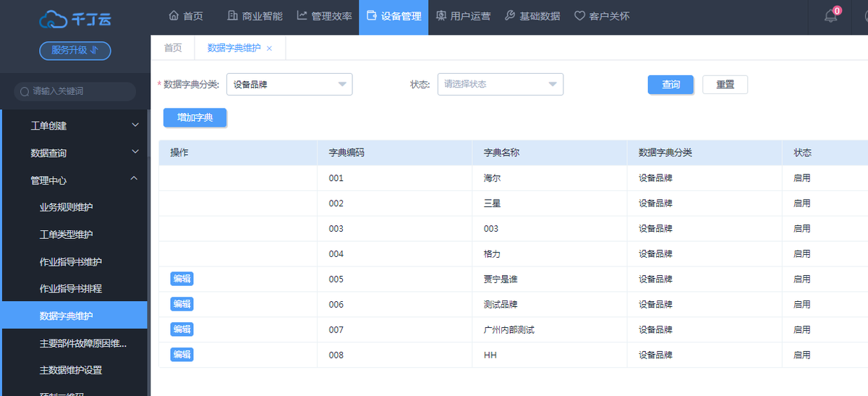Click the 查询 button
The image size is (868, 396).
[x=671, y=85]
